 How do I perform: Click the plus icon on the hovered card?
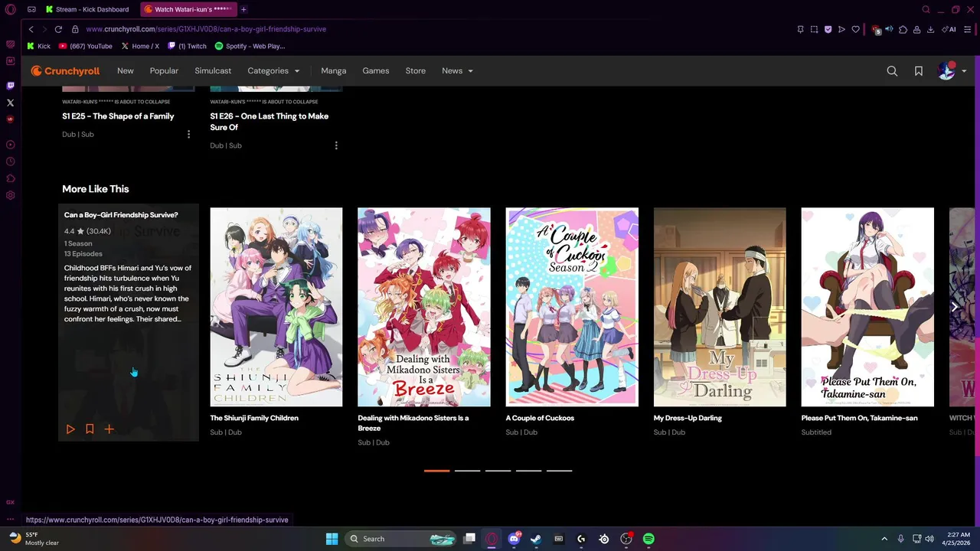coord(109,429)
